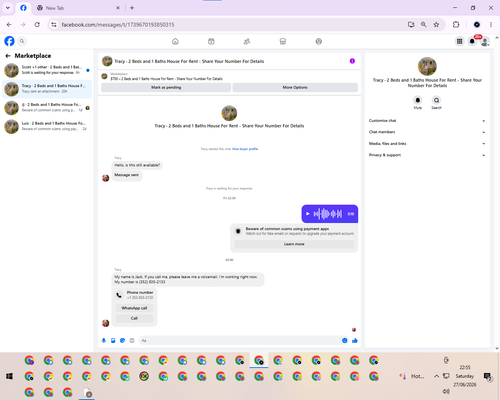
Task: Open the Scott +1 other conversation
Action: tap(47, 70)
